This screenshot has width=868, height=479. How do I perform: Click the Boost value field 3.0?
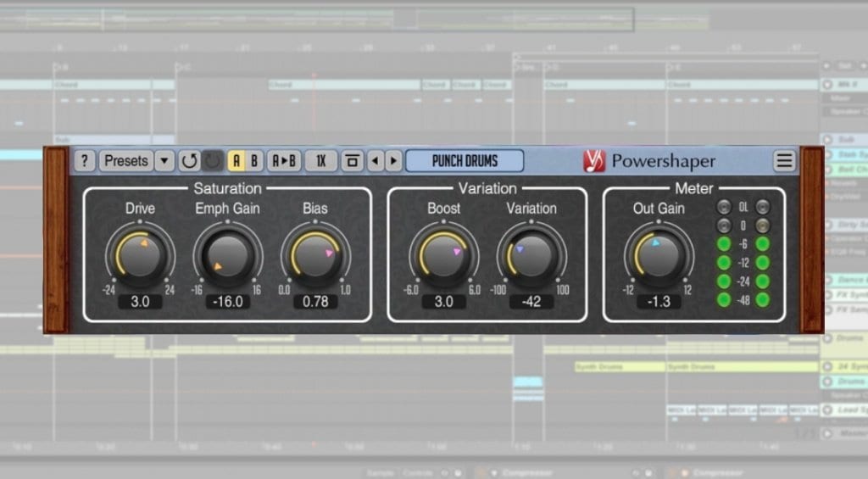443,302
